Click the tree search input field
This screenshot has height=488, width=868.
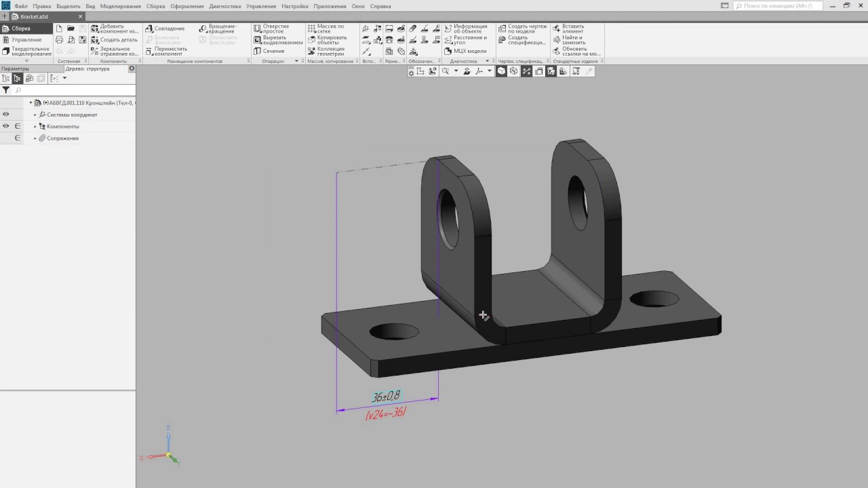tap(73, 90)
